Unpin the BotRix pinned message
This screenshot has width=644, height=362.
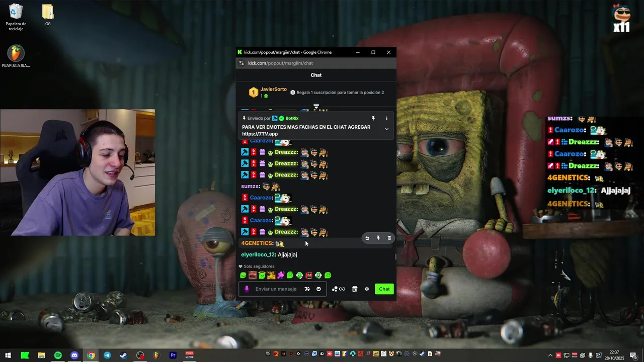[373, 118]
